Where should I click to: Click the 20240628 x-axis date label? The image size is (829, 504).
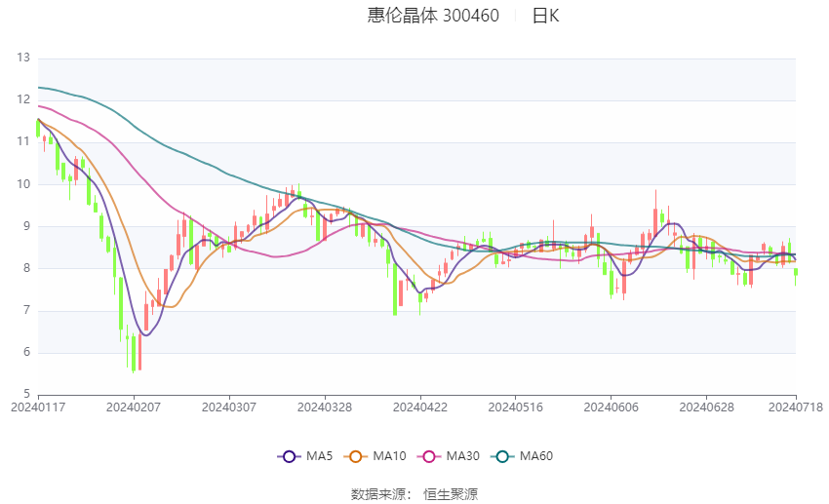707,407
